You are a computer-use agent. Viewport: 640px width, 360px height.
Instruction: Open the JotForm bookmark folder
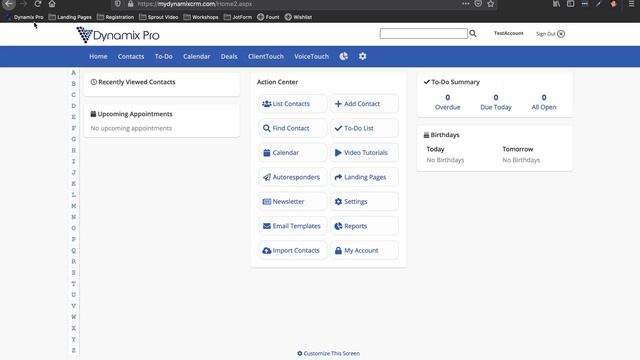click(238, 17)
